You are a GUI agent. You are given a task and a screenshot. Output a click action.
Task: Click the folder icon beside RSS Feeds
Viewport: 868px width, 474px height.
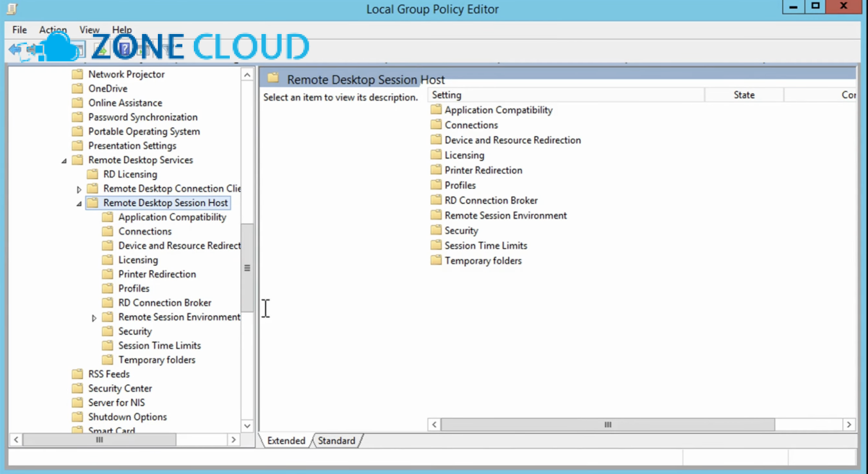click(78, 374)
